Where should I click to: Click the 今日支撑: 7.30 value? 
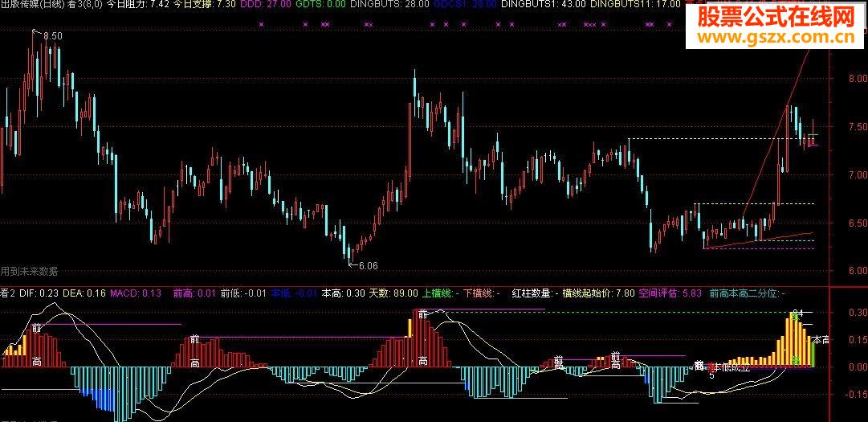click(x=204, y=5)
